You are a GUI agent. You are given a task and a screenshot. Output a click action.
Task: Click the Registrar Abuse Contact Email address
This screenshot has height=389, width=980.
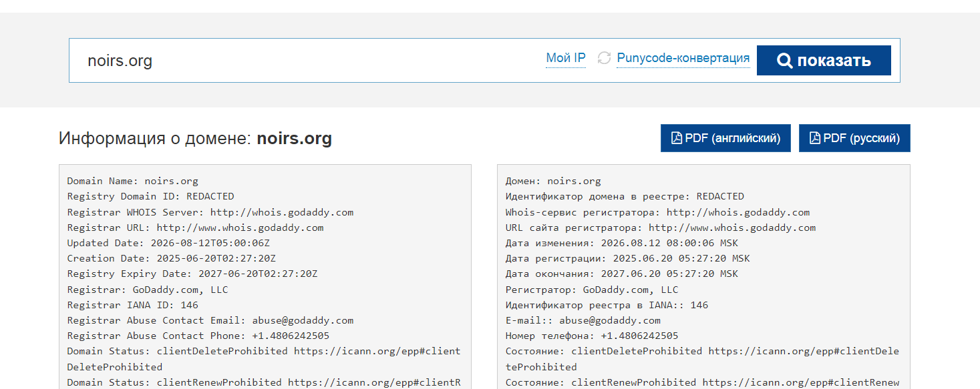click(x=300, y=320)
